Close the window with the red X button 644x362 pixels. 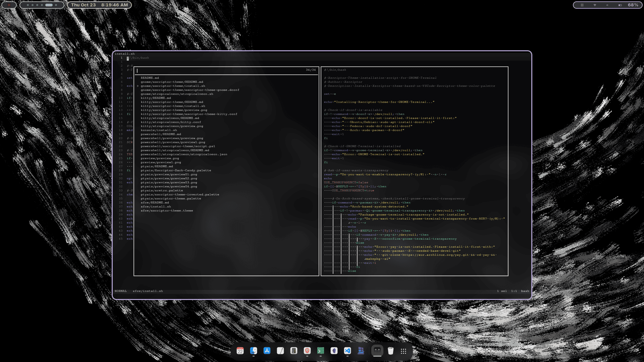(9, 5)
